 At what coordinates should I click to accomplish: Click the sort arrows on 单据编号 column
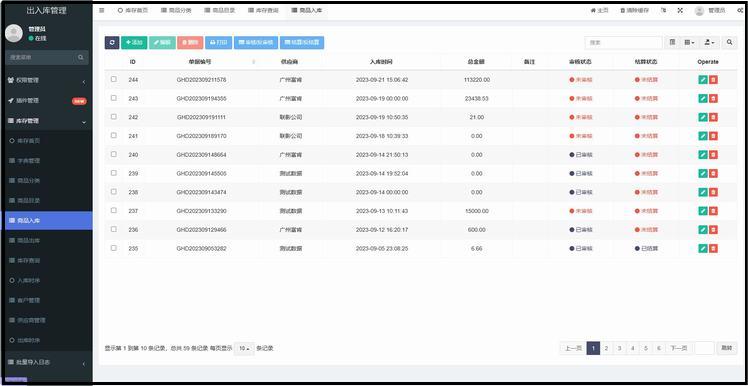(253, 62)
